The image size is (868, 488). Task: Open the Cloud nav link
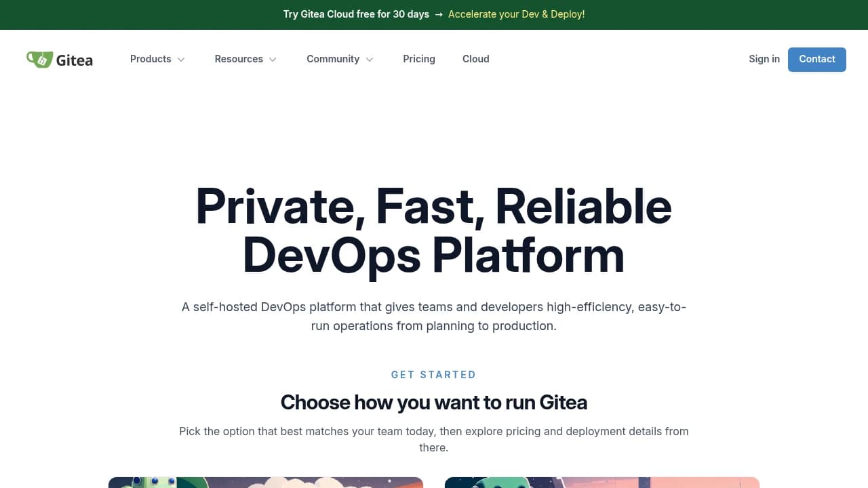point(476,59)
